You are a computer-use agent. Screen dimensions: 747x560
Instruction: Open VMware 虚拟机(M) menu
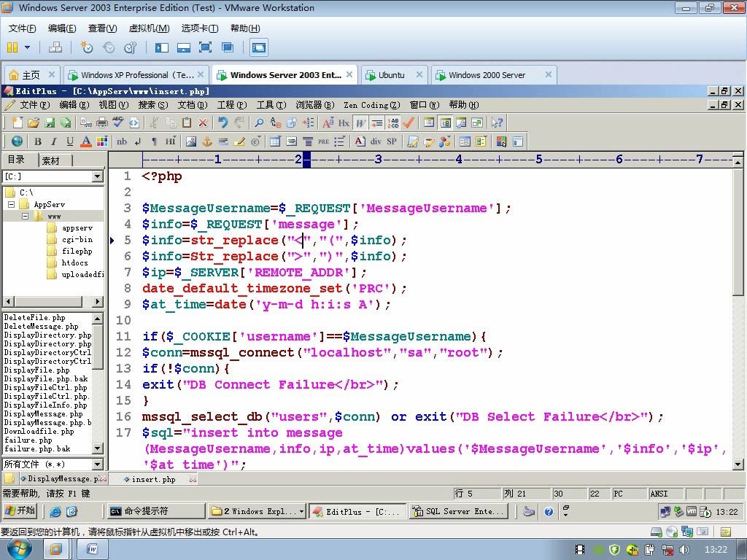pyautogui.click(x=149, y=28)
